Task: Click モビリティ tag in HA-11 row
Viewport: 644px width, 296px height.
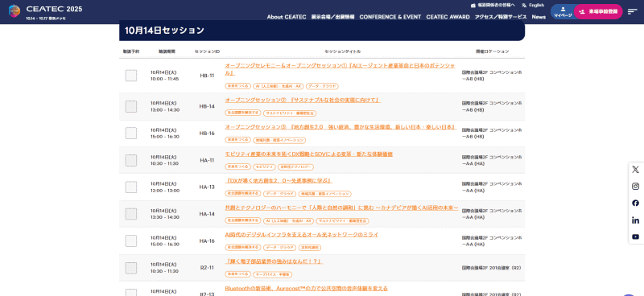Action: pos(264,166)
